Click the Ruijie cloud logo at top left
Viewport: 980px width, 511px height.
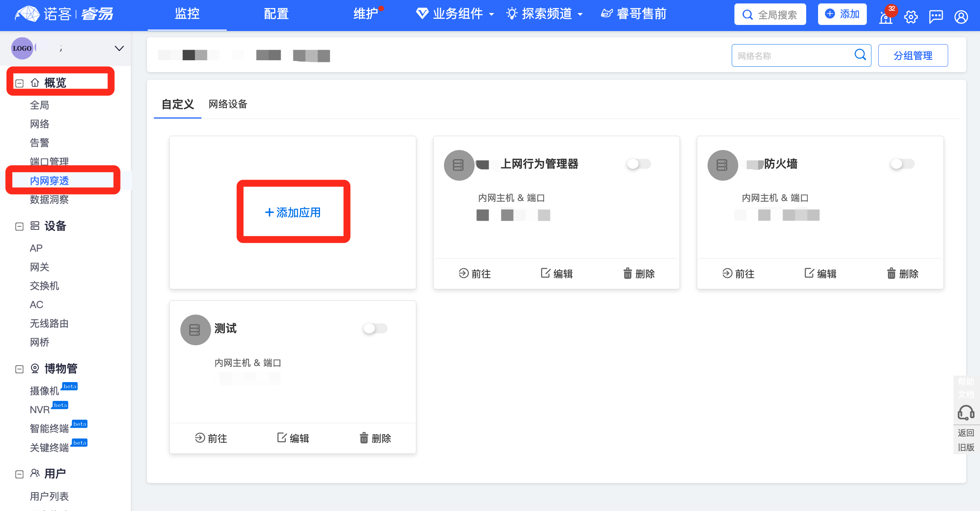click(64, 14)
